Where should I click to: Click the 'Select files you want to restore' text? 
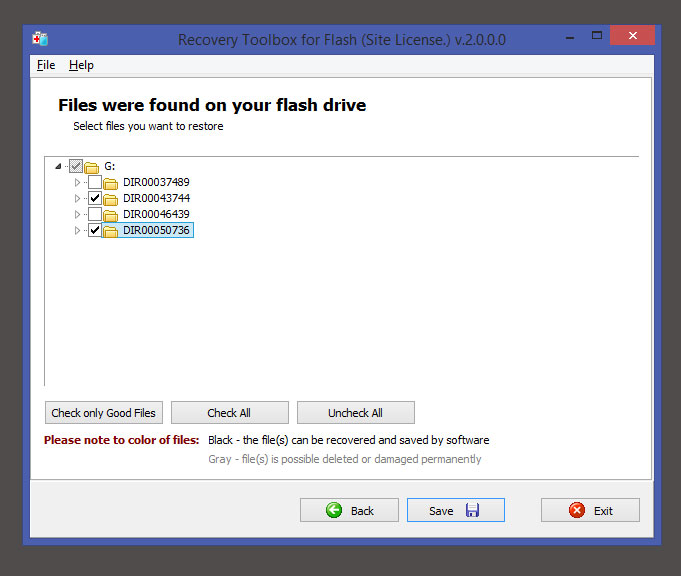(x=148, y=126)
